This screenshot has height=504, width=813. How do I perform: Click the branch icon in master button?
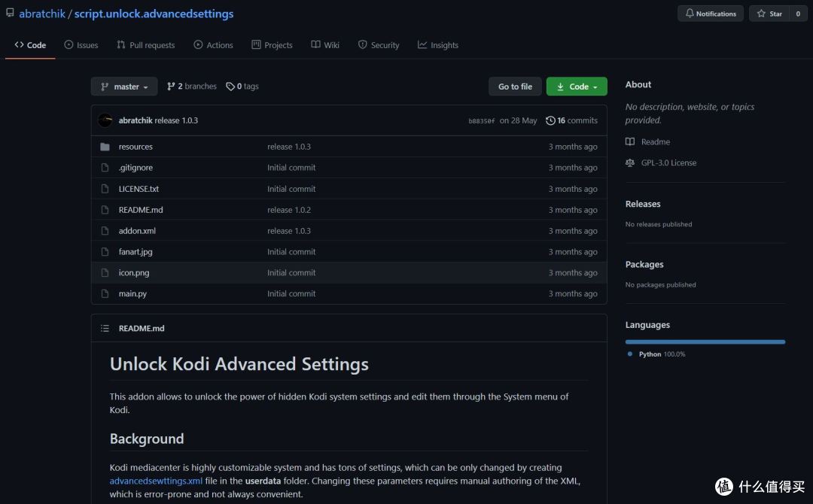pos(105,87)
